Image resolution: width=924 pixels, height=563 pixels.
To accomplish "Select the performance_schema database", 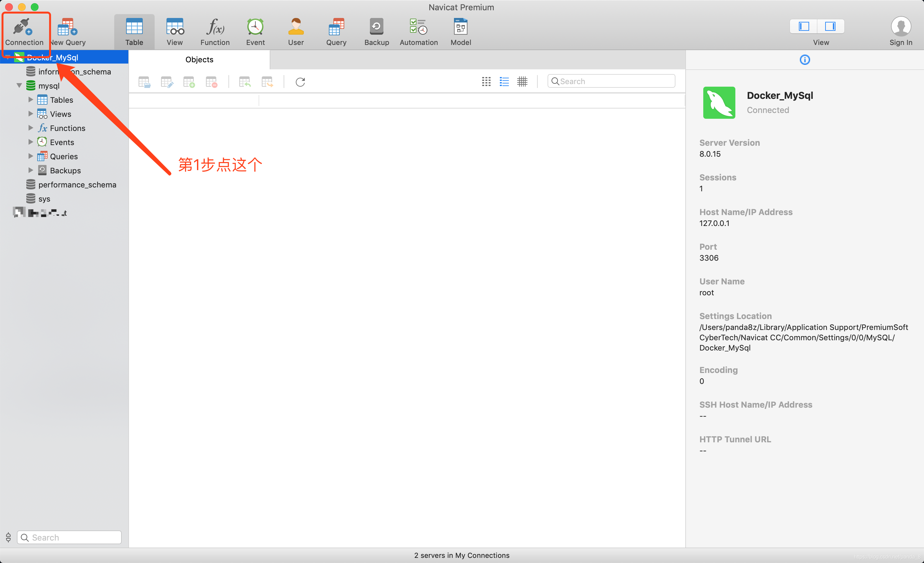I will point(77,185).
